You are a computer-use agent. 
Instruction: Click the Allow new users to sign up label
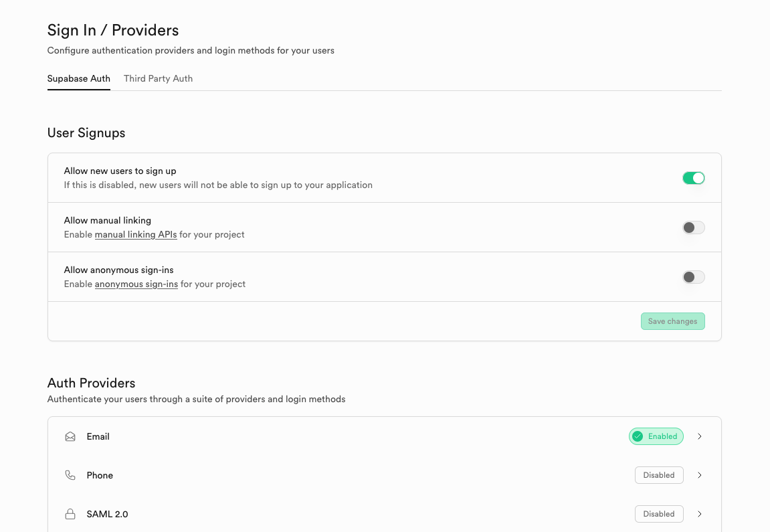pos(120,171)
